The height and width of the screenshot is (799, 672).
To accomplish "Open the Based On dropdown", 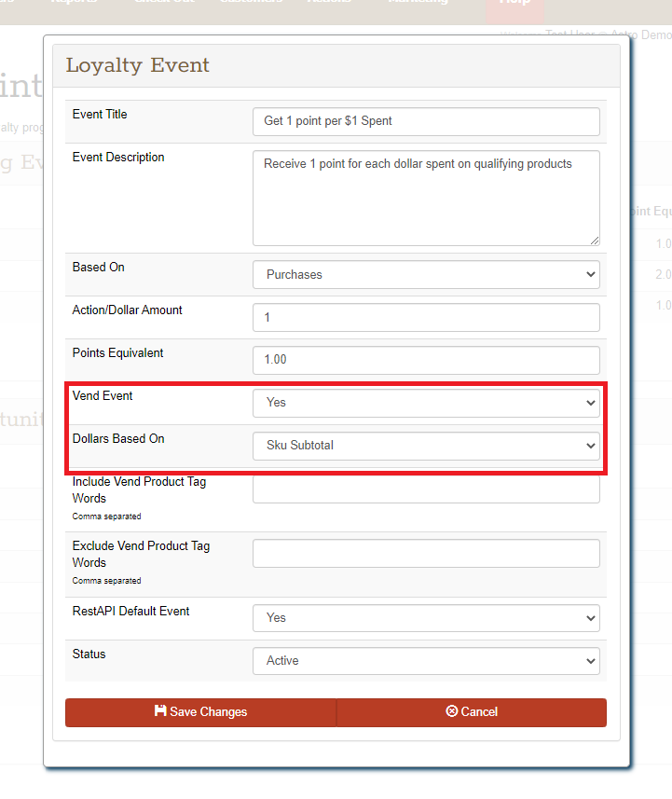I will pyautogui.click(x=426, y=275).
